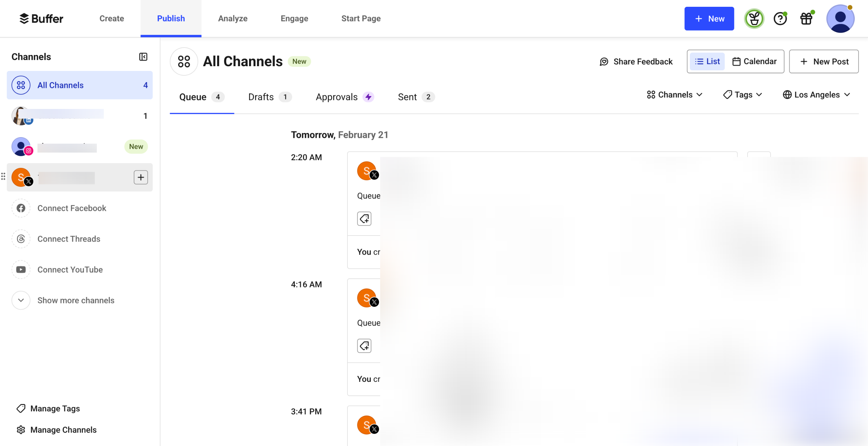The image size is (868, 446).
Task: Click the gift box icon
Action: [x=806, y=19]
